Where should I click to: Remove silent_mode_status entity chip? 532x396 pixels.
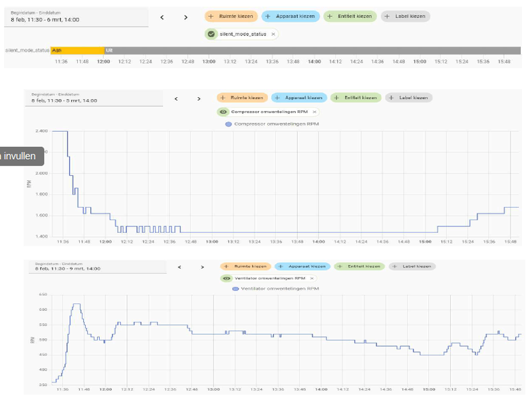pyautogui.click(x=273, y=35)
